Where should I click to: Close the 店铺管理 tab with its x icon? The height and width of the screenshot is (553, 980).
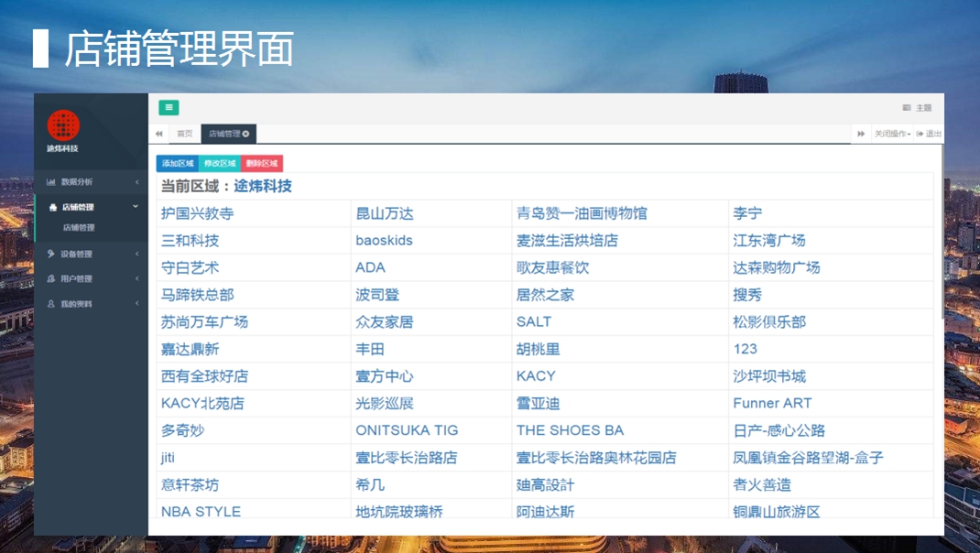point(245,134)
